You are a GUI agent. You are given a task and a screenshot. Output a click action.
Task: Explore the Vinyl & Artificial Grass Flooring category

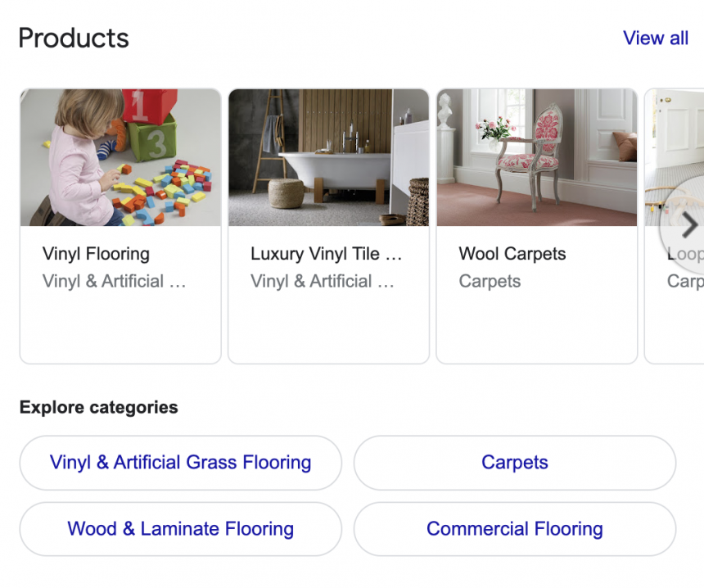pyautogui.click(x=180, y=463)
